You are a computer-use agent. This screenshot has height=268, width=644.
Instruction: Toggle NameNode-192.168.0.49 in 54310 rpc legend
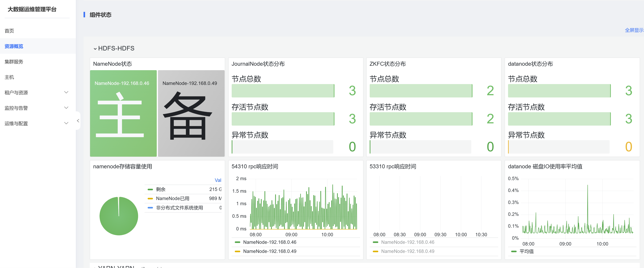(x=270, y=251)
